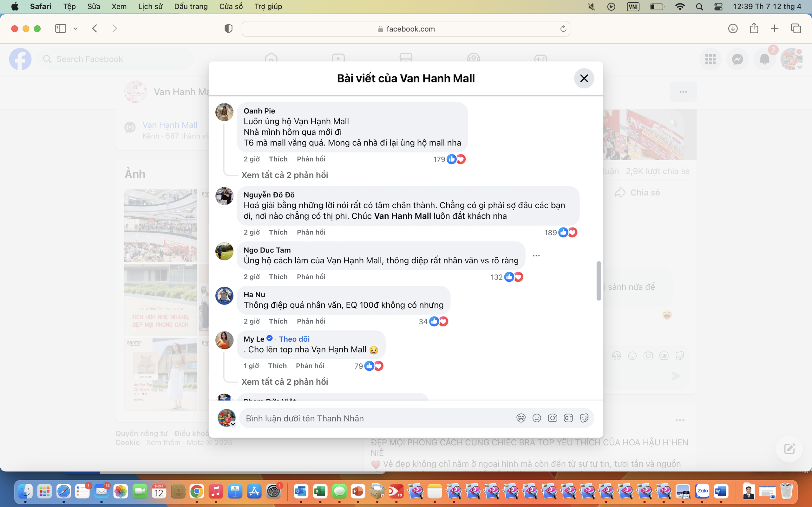Like Nguyễn Đô Đô's comment with Thích

278,232
